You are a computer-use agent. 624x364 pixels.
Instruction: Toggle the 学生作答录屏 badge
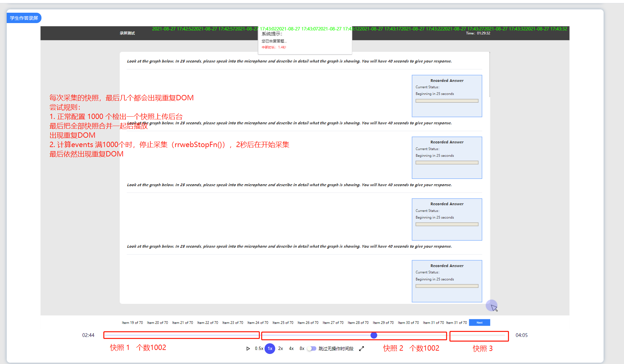point(24,18)
